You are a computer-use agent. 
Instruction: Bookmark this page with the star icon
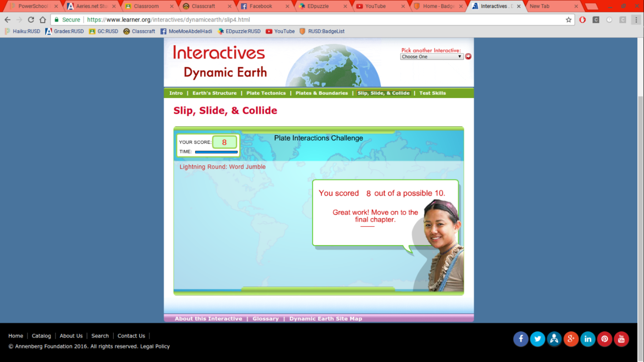pos(569,20)
